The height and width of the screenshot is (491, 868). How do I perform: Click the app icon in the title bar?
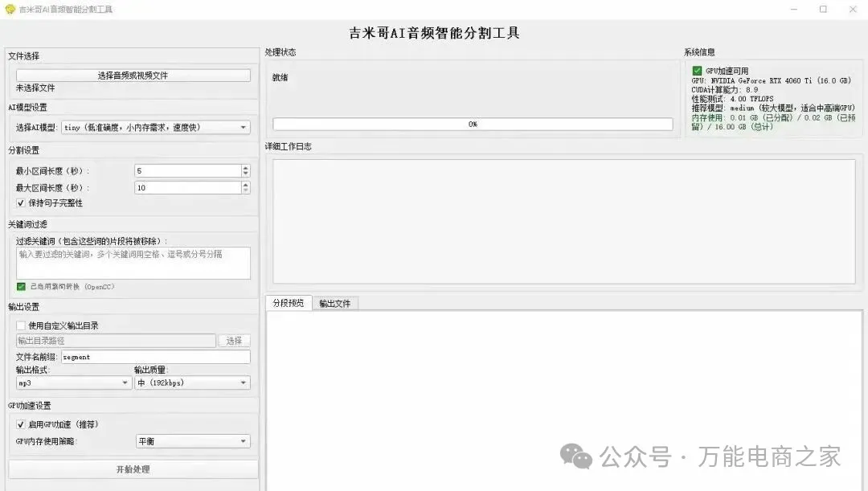(10, 10)
